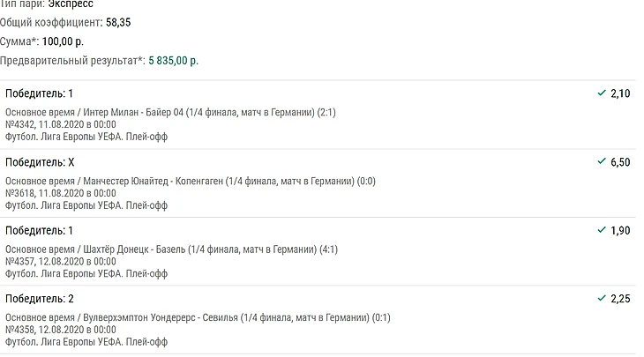Click event number №3618 date line
Viewport: 644px width, 357px height.
point(60,193)
